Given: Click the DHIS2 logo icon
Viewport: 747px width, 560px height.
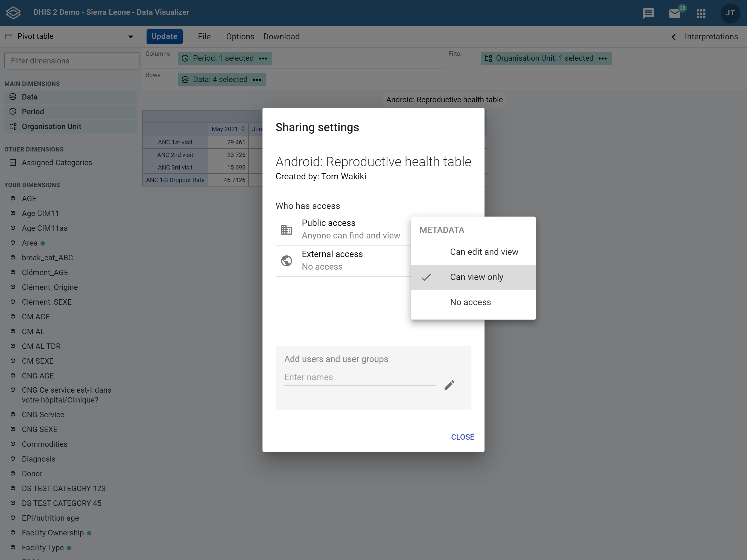Looking at the screenshot, I should pyautogui.click(x=13, y=13).
